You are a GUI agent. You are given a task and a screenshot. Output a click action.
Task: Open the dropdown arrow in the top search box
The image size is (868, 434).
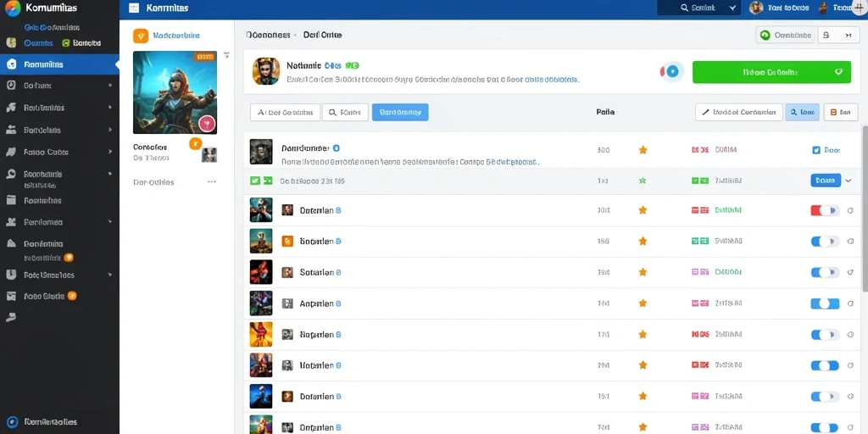pos(732,8)
